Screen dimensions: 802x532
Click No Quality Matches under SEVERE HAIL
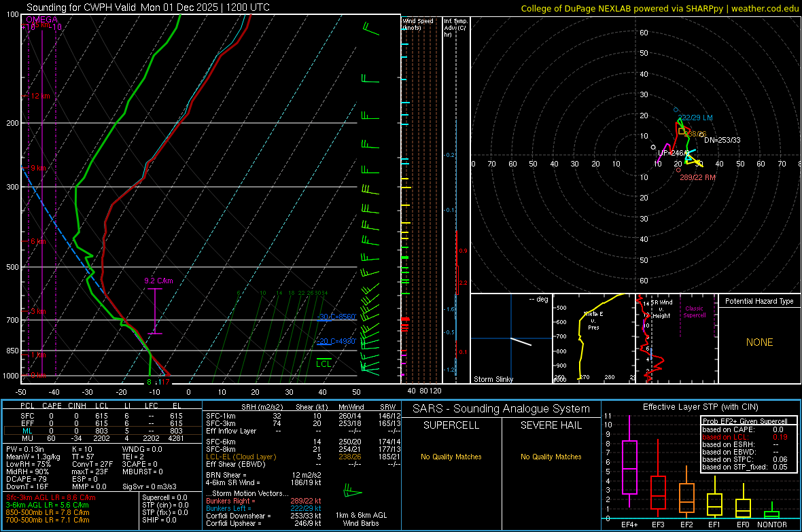(551, 457)
